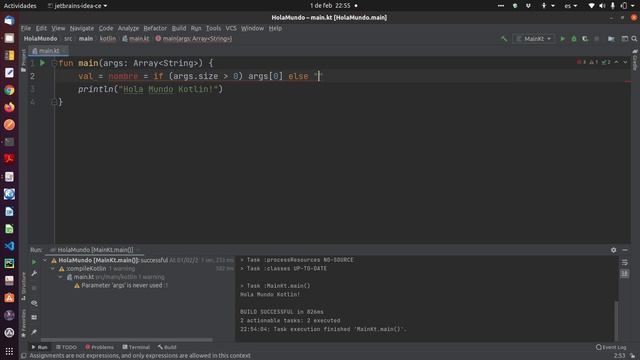
Task: Collapse the :compileKotlin tree node
Action: (53, 269)
